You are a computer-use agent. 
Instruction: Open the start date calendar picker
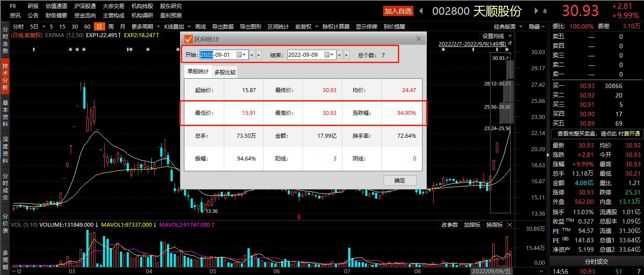click(239, 55)
